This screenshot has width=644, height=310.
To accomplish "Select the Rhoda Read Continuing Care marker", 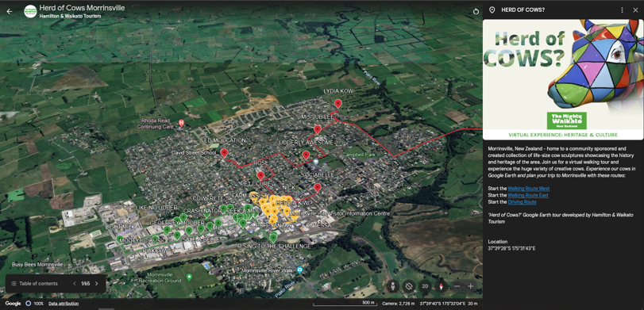I will coord(181,122).
